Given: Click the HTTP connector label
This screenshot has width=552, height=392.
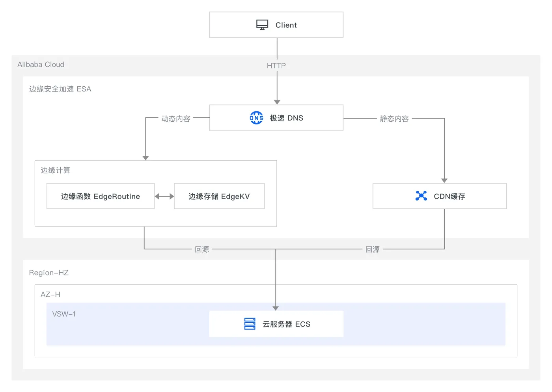Looking at the screenshot, I should (276, 66).
